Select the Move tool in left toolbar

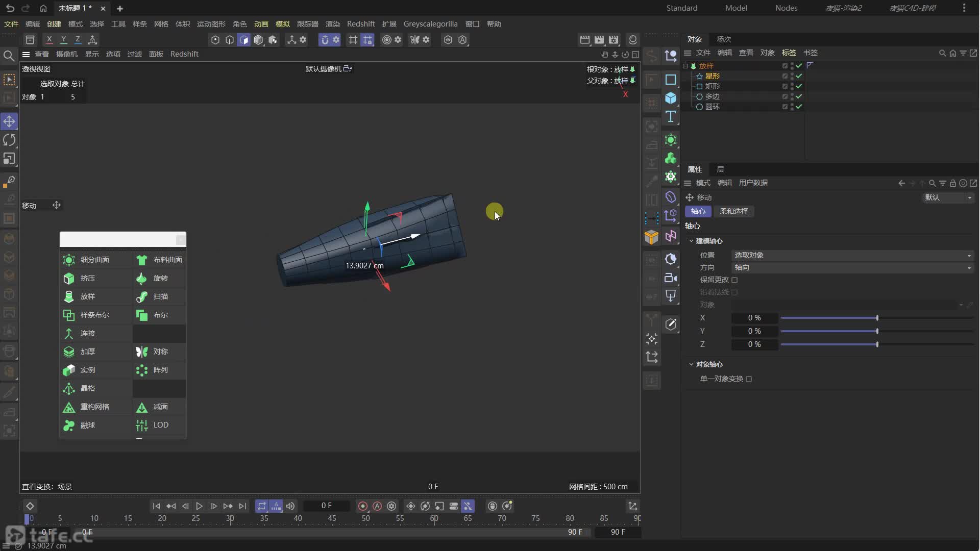9,121
